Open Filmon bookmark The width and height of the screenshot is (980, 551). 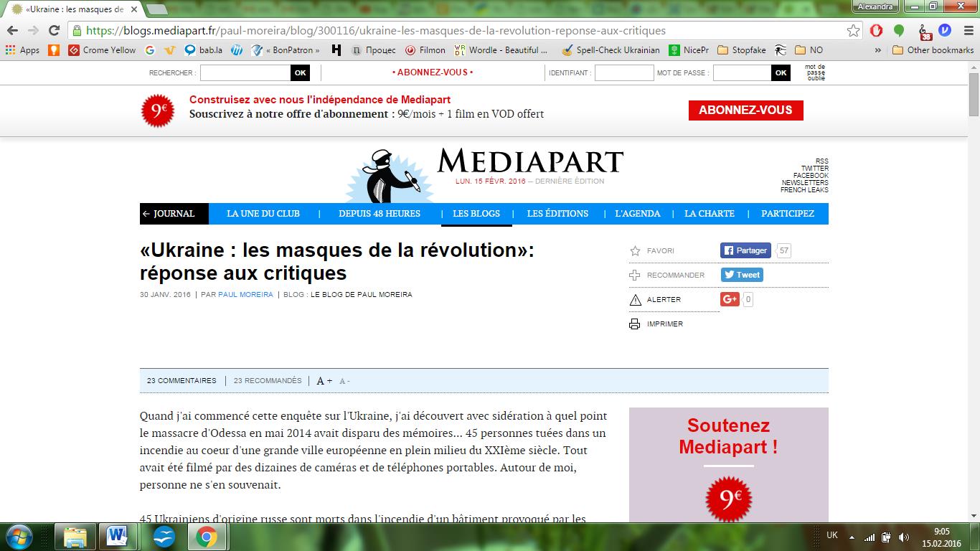pos(425,50)
